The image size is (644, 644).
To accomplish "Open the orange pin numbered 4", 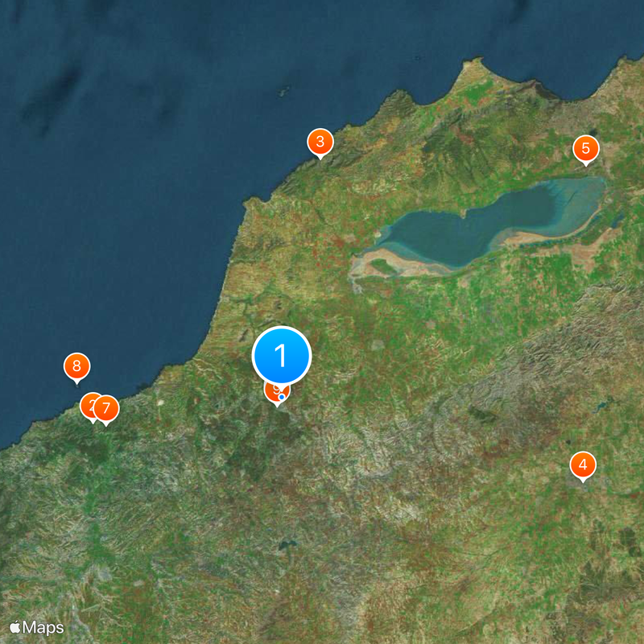I will pyautogui.click(x=583, y=464).
